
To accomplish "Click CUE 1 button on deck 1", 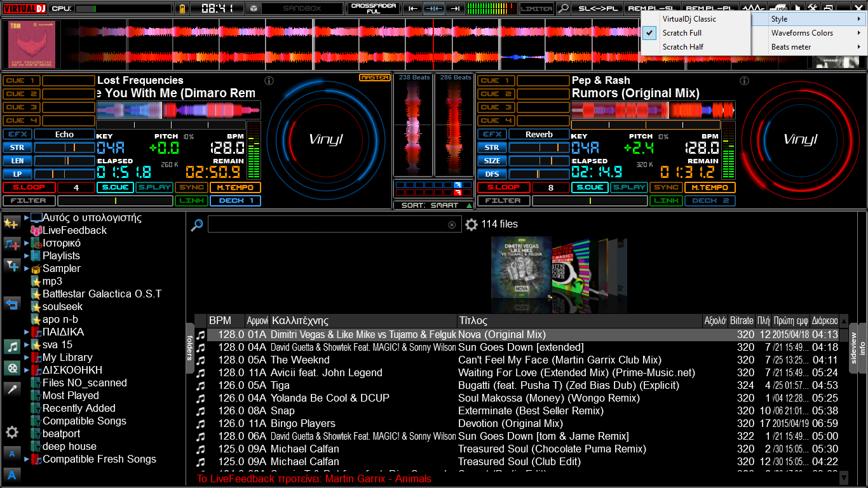I will [22, 81].
